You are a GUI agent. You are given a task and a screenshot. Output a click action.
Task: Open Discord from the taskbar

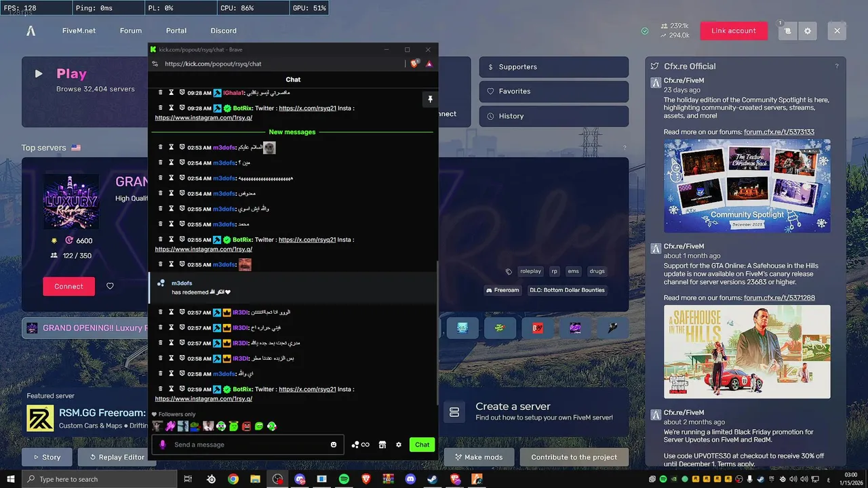pos(410,479)
